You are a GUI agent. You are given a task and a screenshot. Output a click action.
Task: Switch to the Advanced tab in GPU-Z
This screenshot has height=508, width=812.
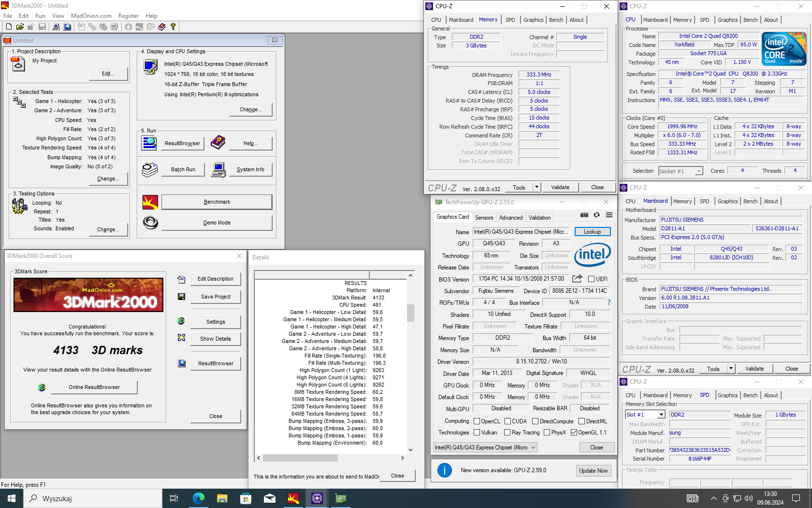pyautogui.click(x=511, y=218)
